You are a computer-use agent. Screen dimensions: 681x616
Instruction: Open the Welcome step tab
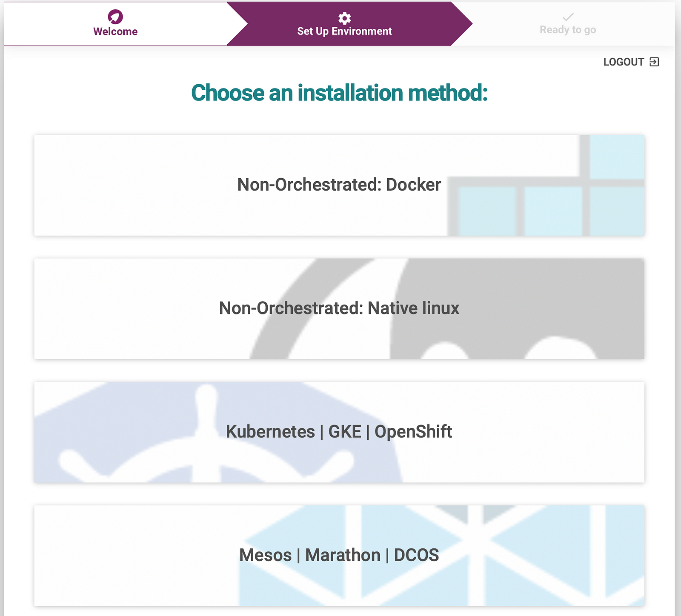[x=115, y=24]
